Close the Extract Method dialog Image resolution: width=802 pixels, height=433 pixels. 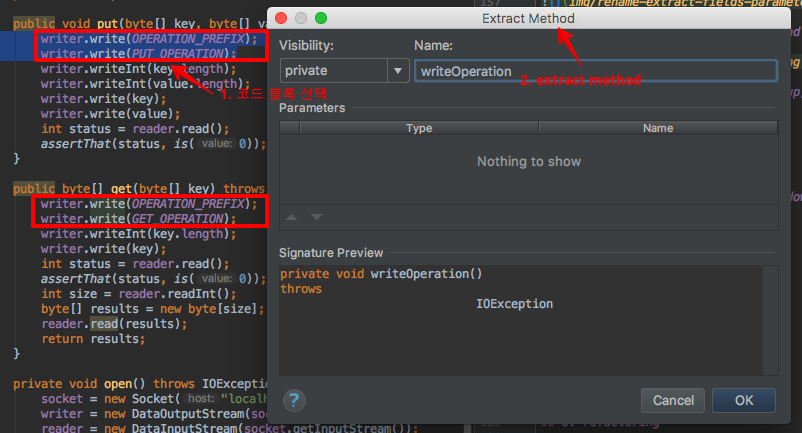point(281,18)
